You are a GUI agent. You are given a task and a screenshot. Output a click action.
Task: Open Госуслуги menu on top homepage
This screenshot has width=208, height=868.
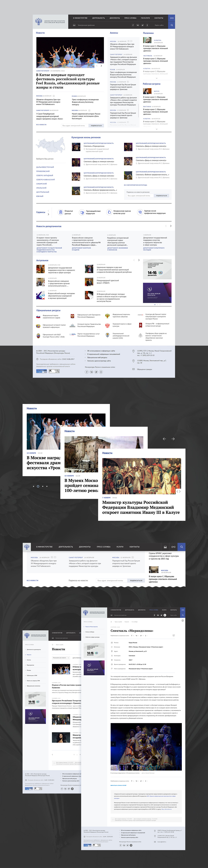click(145, 18)
